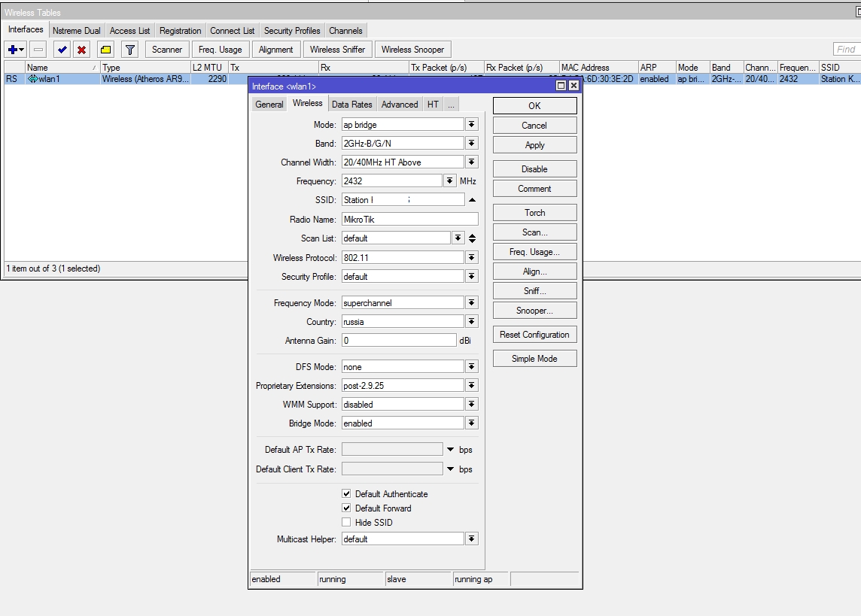Click the blue checkmark enable icon
This screenshot has width=861, height=616.
pyautogui.click(x=62, y=50)
